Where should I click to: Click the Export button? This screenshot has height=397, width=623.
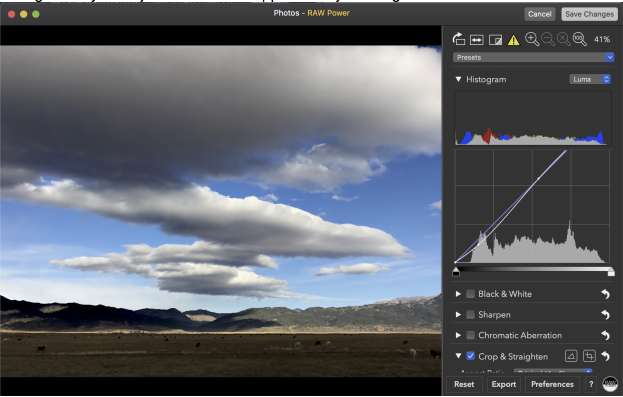coord(503,384)
